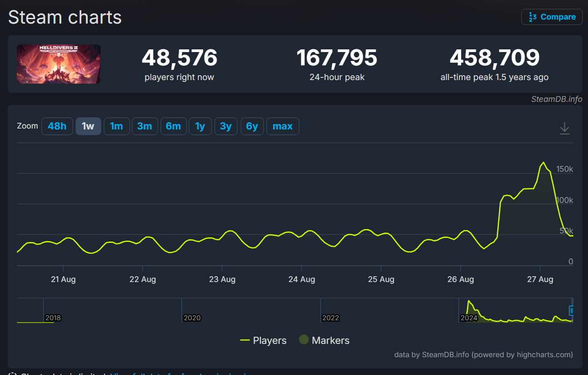Click the Steam charts heading

[x=65, y=17]
